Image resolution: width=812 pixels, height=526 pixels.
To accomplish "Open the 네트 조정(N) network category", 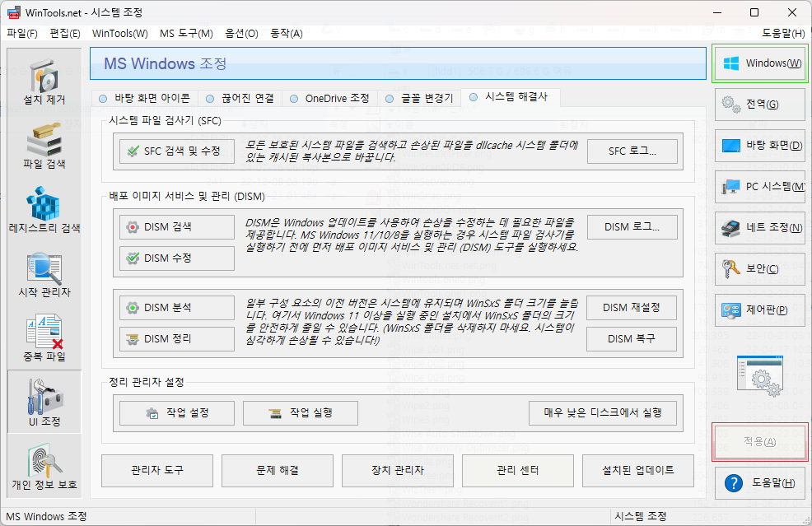I will pyautogui.click(x=759, y=227).
